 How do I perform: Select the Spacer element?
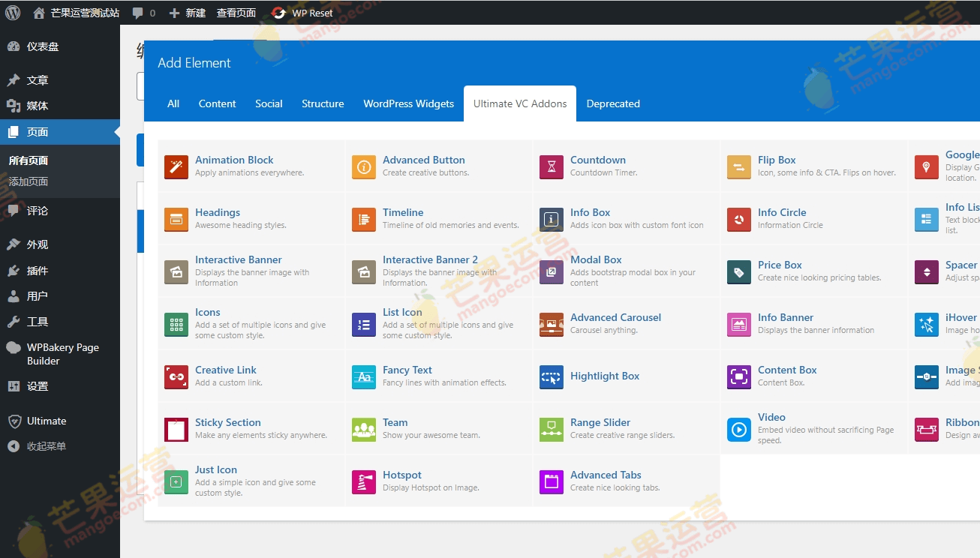[961, 265]
